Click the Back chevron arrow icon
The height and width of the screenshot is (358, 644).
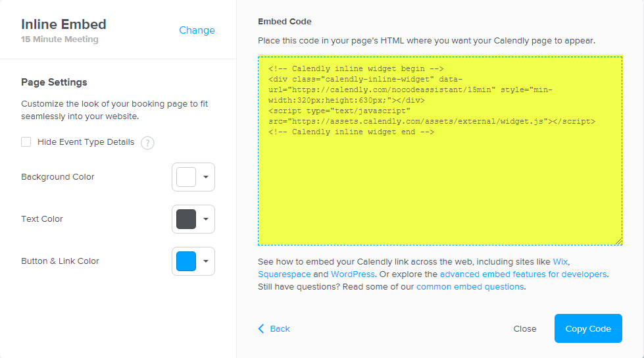[x=261, y=328]
